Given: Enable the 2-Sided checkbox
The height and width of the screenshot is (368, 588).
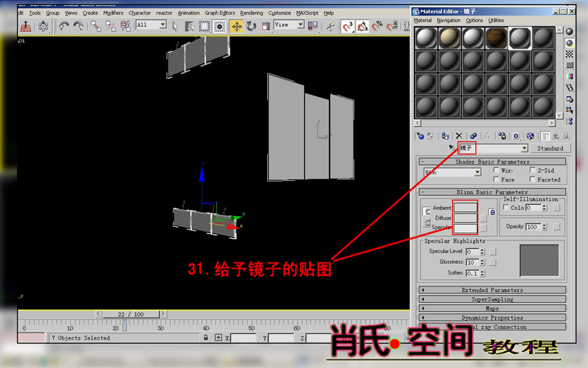Looking at the screenshot, I should (533, 170).
